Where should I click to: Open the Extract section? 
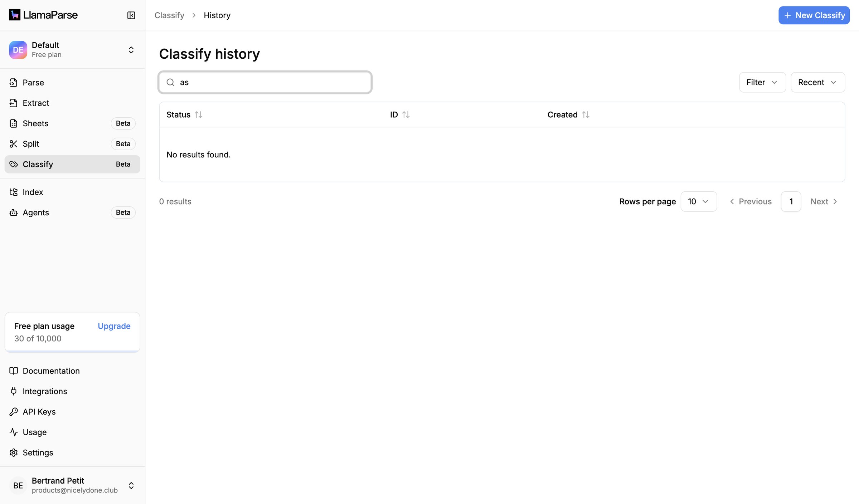pyautogui.click(x=72, y=103)
